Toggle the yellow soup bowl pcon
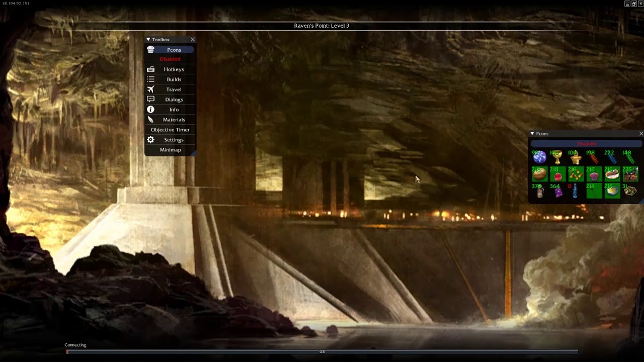The image size is (644, 362). click(612, 191)
